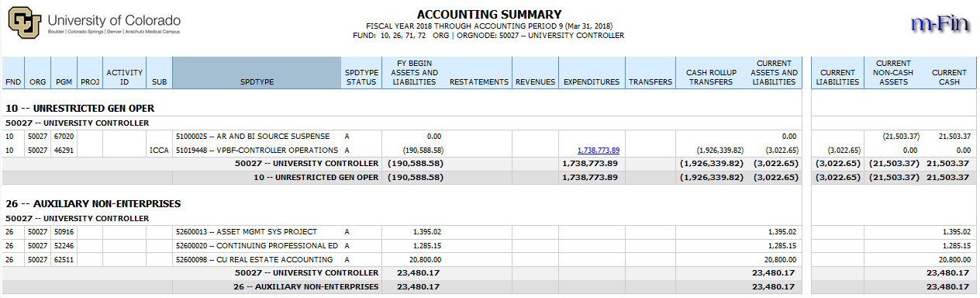Viewport: 980px width, 298px height.
Task: Click the 23,480.17 auxiliary total cash value
Action: (x=949, y=286)
